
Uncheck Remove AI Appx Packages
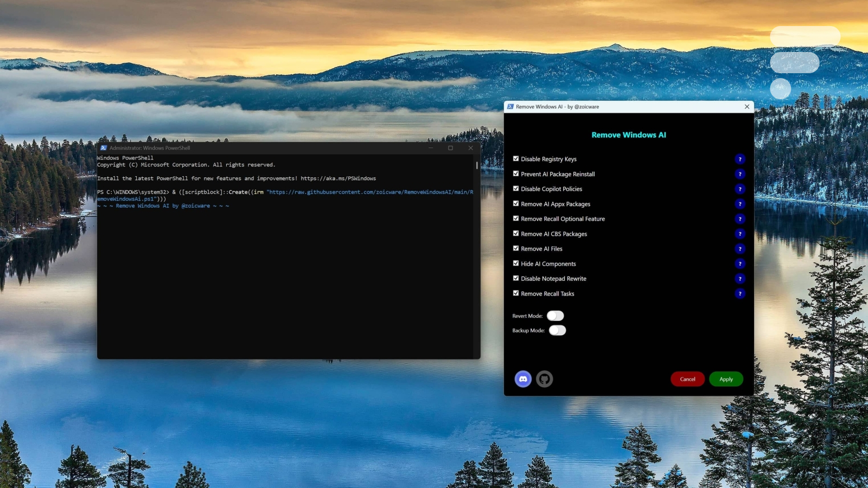tap(516, 203)
